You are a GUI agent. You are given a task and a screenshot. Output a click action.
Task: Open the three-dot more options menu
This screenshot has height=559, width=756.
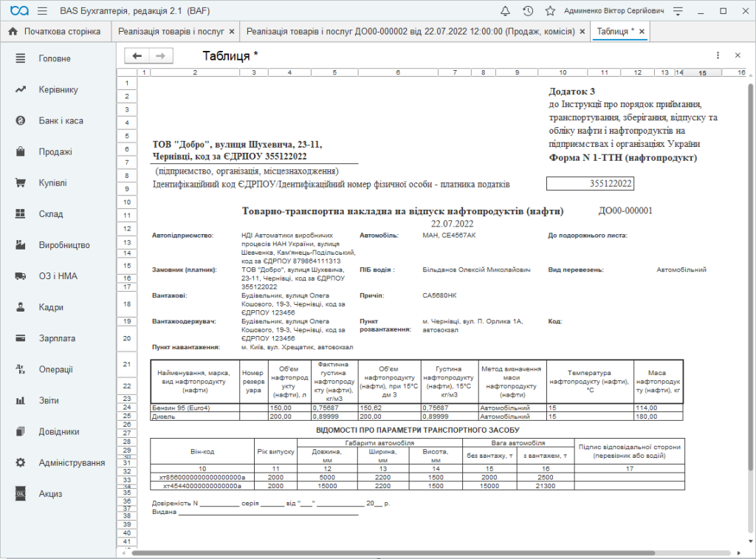pyautogui.click(x=718, y=55)
